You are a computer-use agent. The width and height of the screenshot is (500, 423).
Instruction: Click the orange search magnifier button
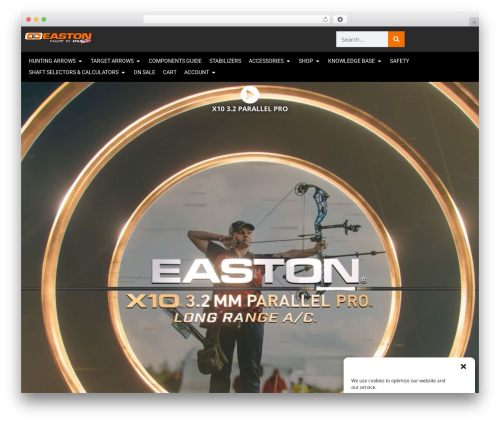point(396,39)
